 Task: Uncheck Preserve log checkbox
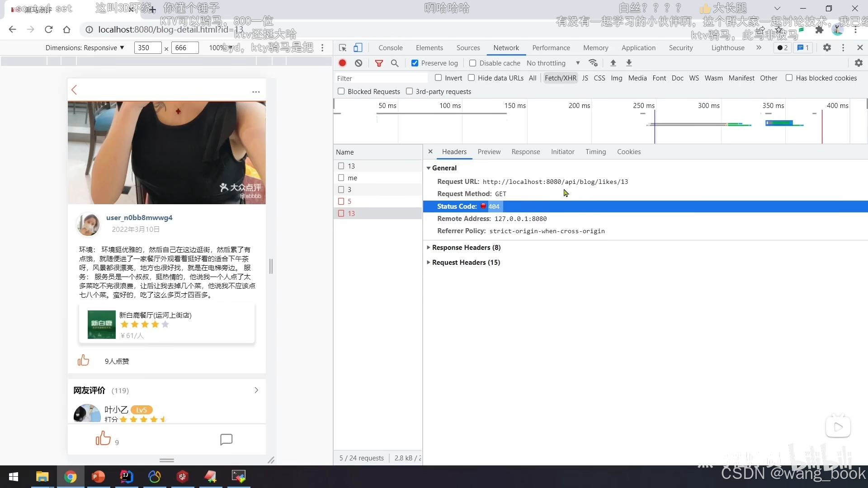415,63
